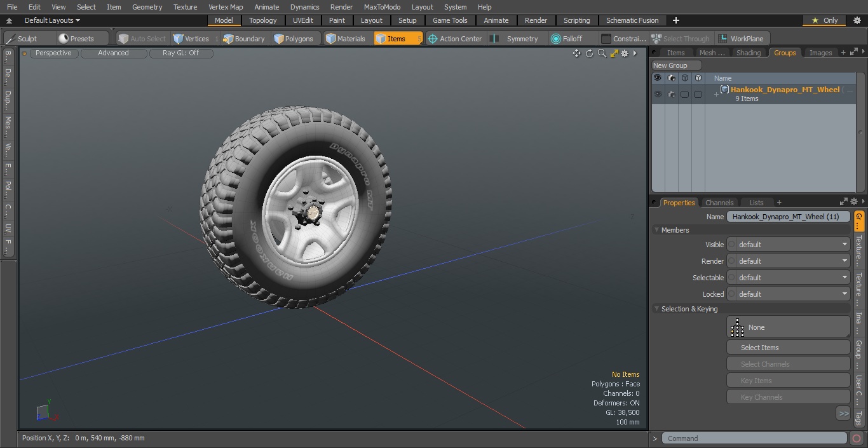The height and width of the screenshot is (448, 868).
Task: Click the New Group button
Action: pos(676,65)
